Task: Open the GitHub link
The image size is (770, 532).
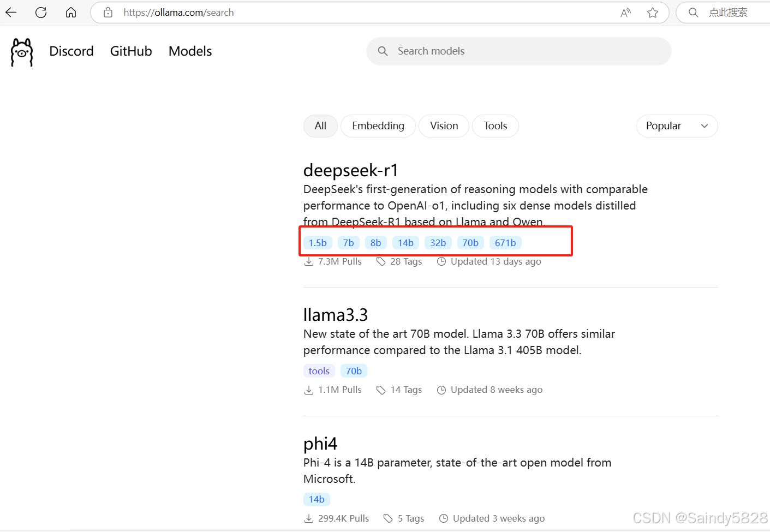Action: point(131,51)
